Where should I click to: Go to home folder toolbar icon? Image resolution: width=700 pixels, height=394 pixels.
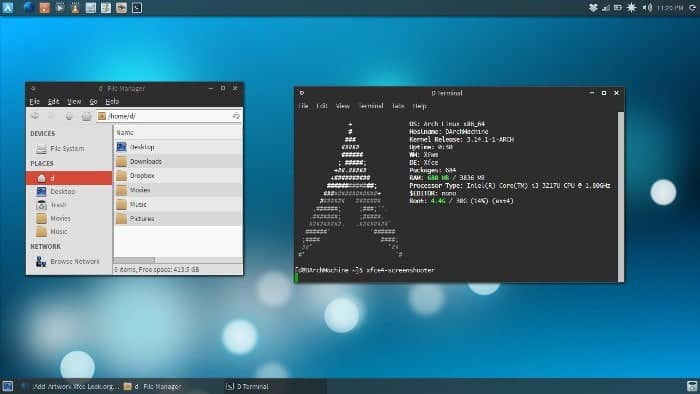point(86,116)
